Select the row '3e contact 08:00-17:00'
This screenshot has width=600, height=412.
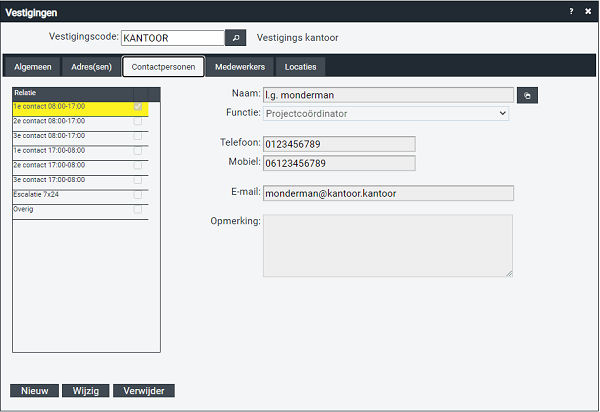click(x=81, y=139)
